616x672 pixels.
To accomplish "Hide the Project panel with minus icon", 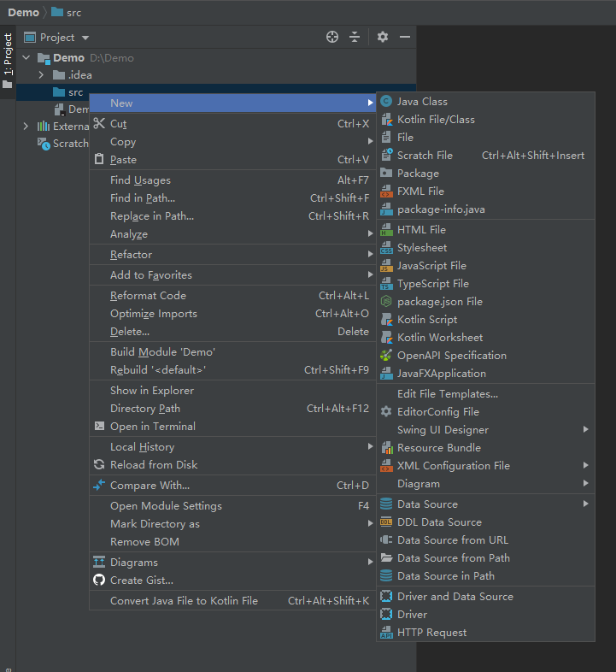I will (405, 38).
